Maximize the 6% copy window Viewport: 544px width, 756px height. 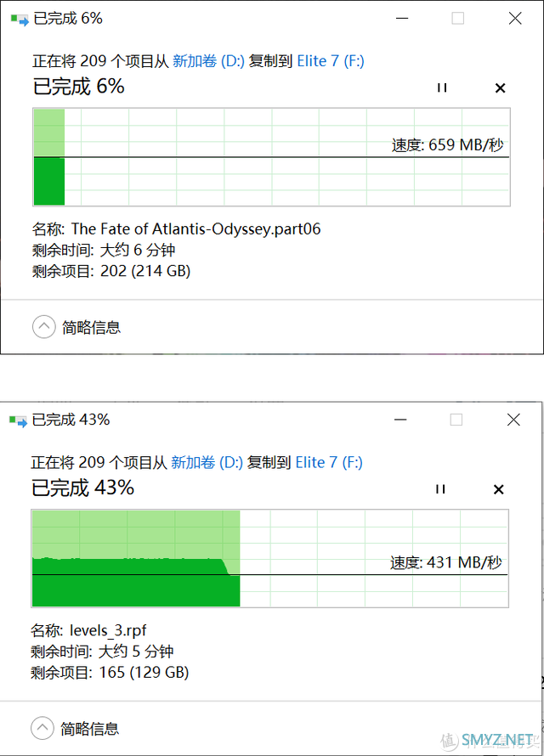tap(457, 19)
